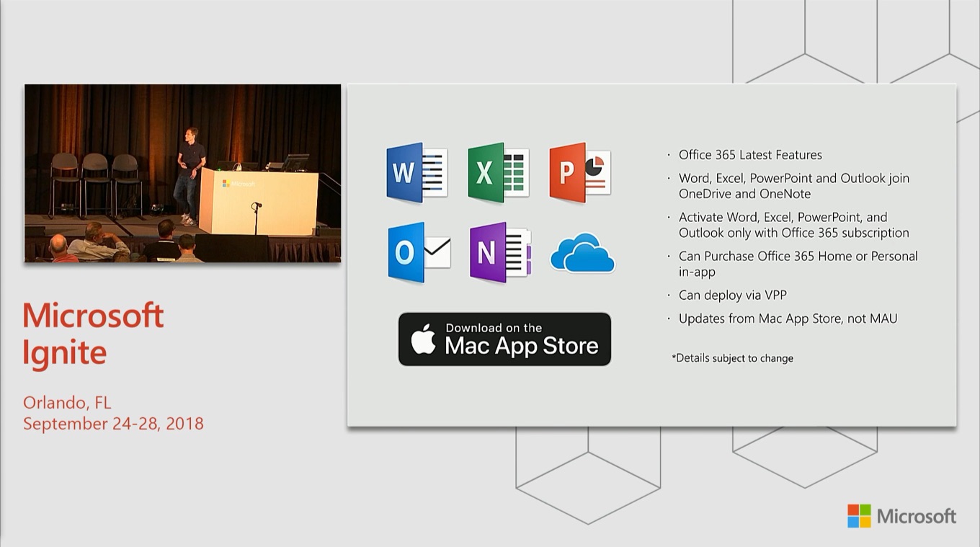Screen dimensions: 980x547
Task: Open the Outlook envelope icon
Action: [x=419, y=252]
